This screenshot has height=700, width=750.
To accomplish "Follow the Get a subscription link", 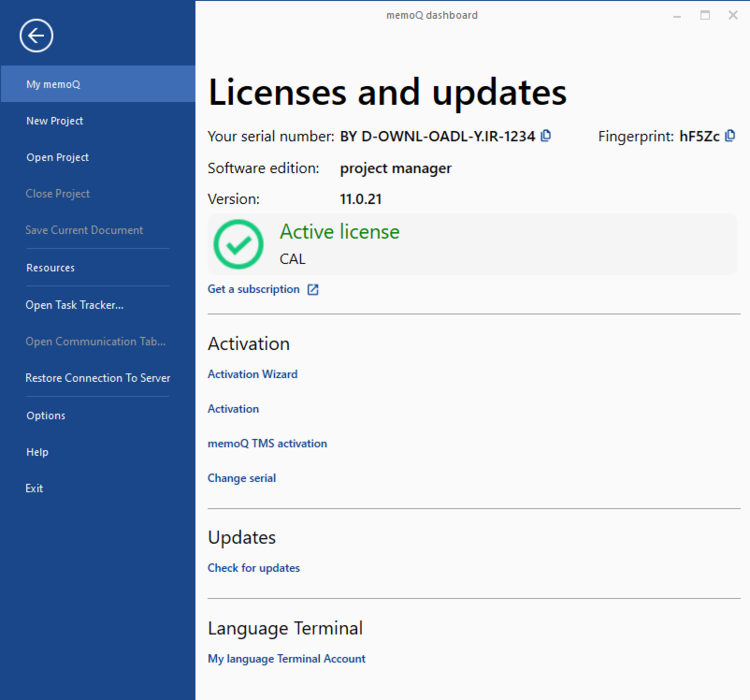I will 253,289.
